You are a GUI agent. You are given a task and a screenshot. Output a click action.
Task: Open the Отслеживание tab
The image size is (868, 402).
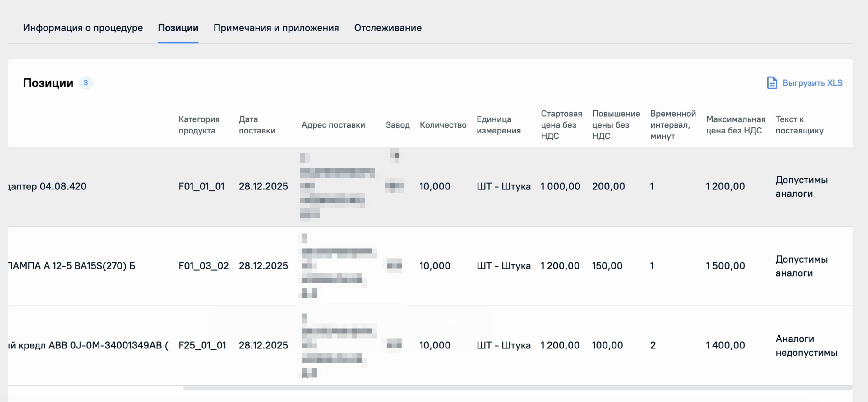click(387, 28)
